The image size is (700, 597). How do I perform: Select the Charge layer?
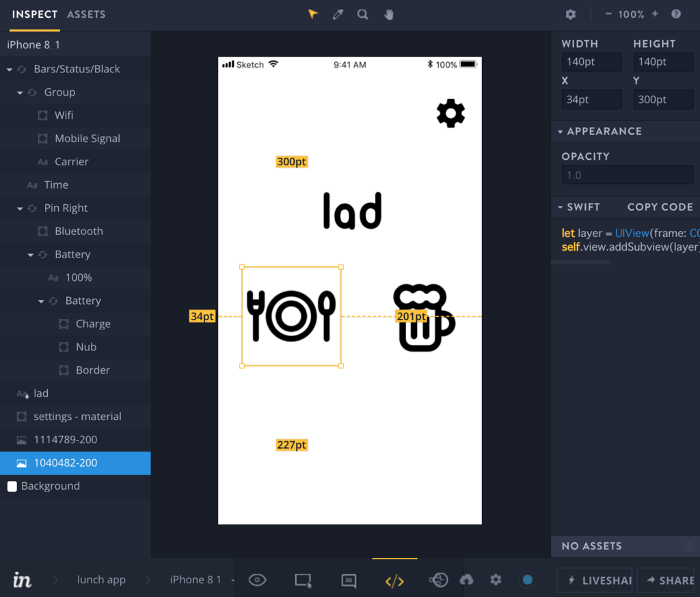point(75,324)
